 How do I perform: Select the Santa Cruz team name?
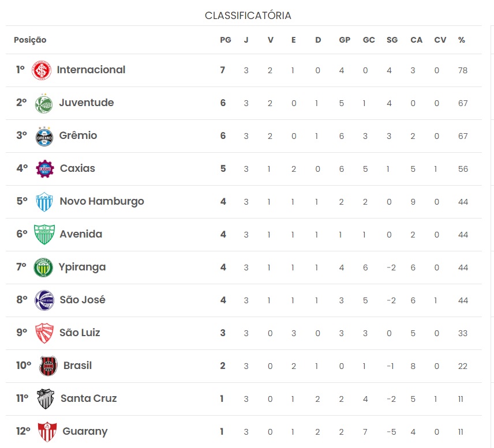pyautogui.click(x=88, y=398)
